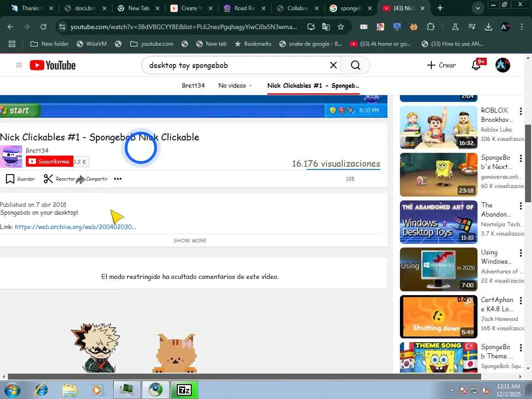Open SpongeBob's Next video thumbnail
This screenshot has width=532, height=399.
(x=438, y=175)
